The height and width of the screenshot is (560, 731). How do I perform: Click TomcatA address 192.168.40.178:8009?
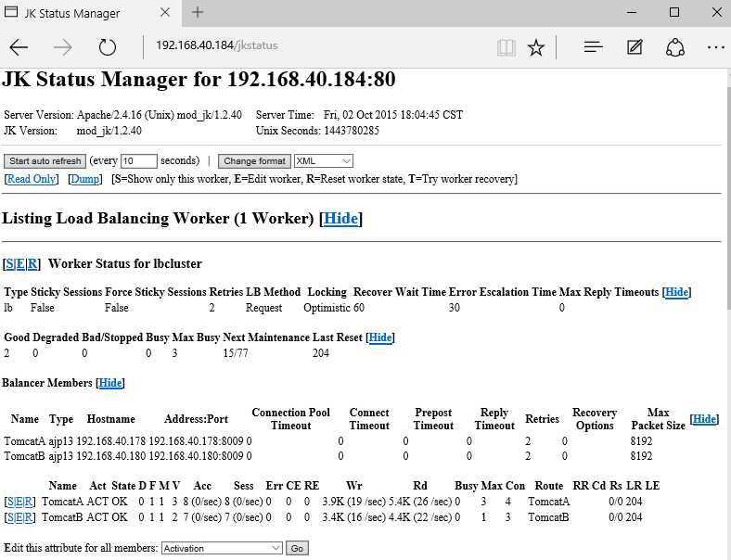tap(196, 441)
